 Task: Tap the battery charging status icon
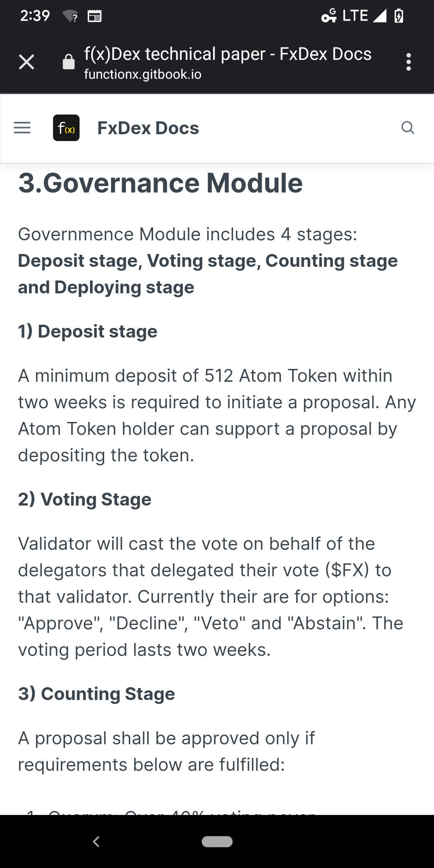coord(399,16)
